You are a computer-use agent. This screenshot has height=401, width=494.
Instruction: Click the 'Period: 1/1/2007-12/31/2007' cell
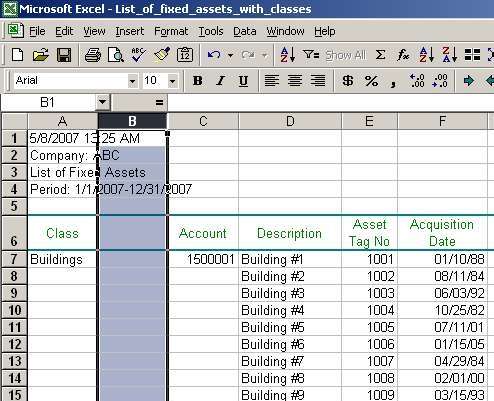(63, 189)
